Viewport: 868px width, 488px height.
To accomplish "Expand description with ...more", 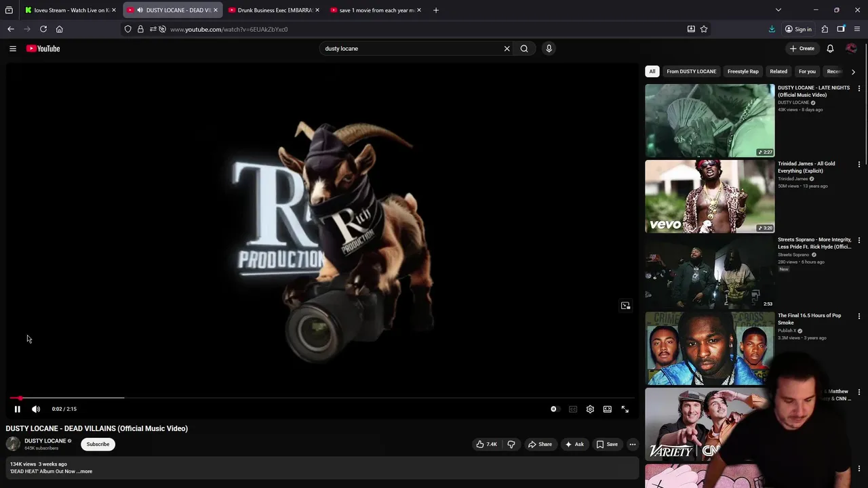I will 84,471.
